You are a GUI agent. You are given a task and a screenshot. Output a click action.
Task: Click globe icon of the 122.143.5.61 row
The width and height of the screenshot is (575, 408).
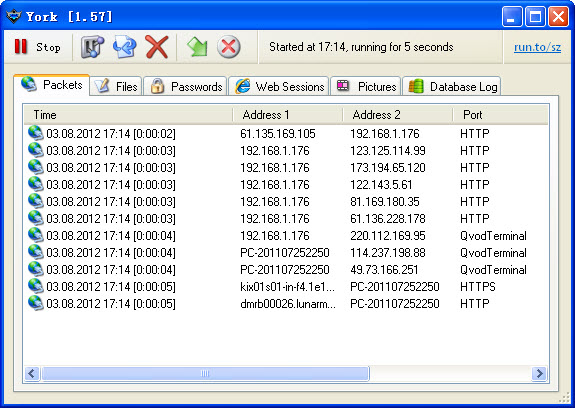pyautogui.click(x=36, y=184)
